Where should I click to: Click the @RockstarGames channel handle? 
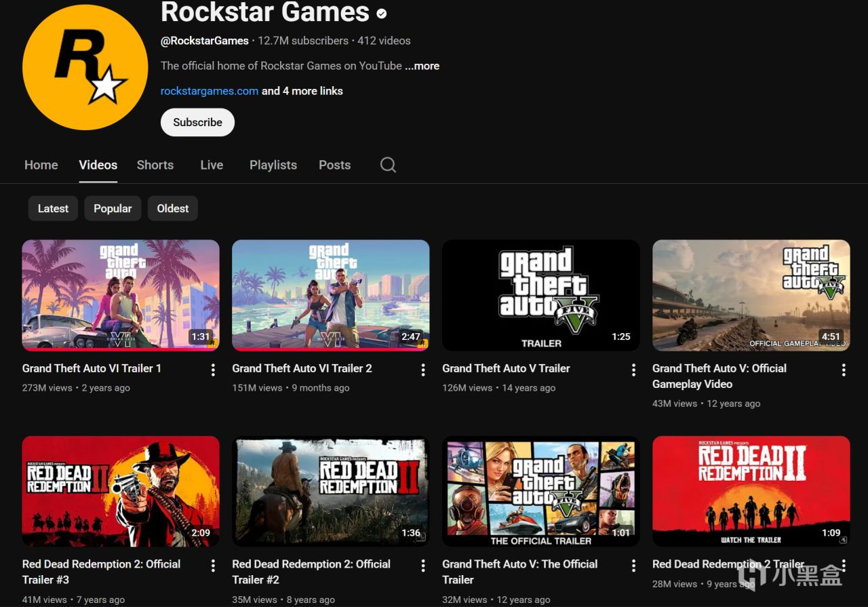pos(205,41)
